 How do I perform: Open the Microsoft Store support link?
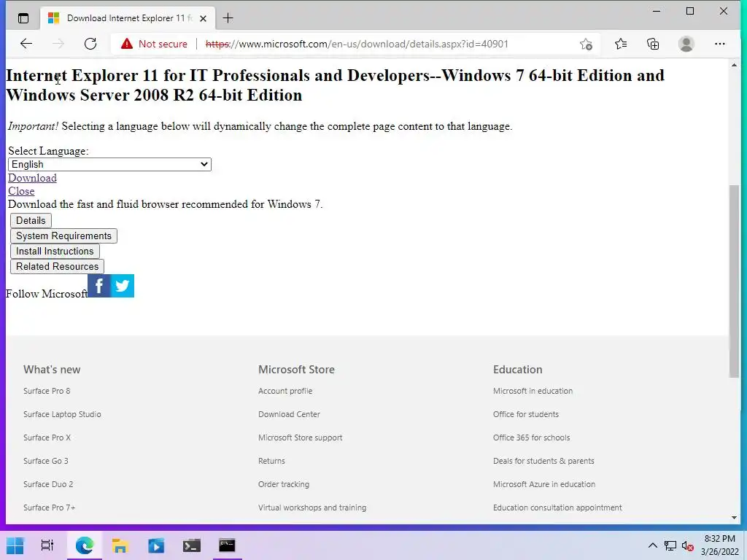(300, 437)
